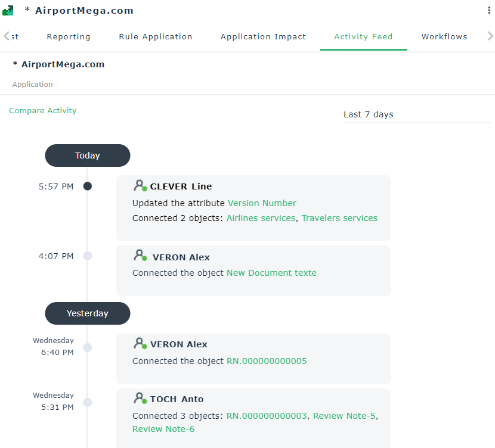Viewport: 495px width, 448px height.
Task: Open the Rule Application tab
Action: (156, 37)
